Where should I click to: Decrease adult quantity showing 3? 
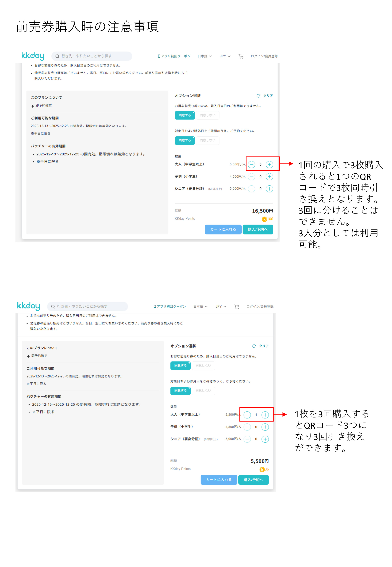pos(252,165)
